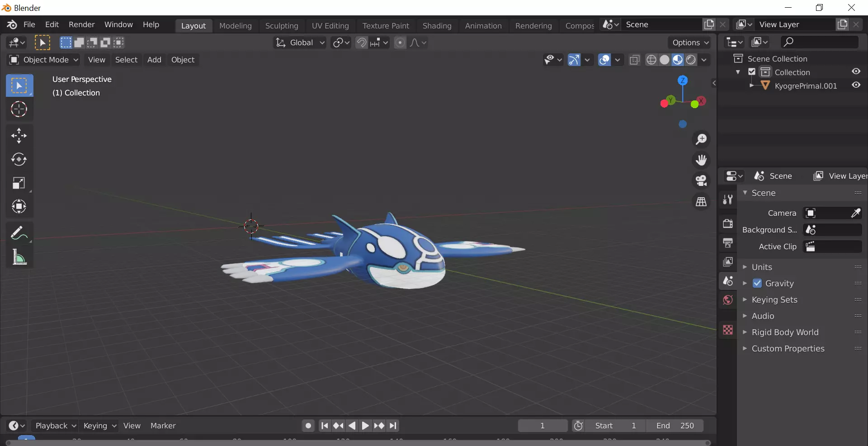Viewport: 868px width, 446px height.
Task: Select the Rotate tool
Action: (19, 159)
